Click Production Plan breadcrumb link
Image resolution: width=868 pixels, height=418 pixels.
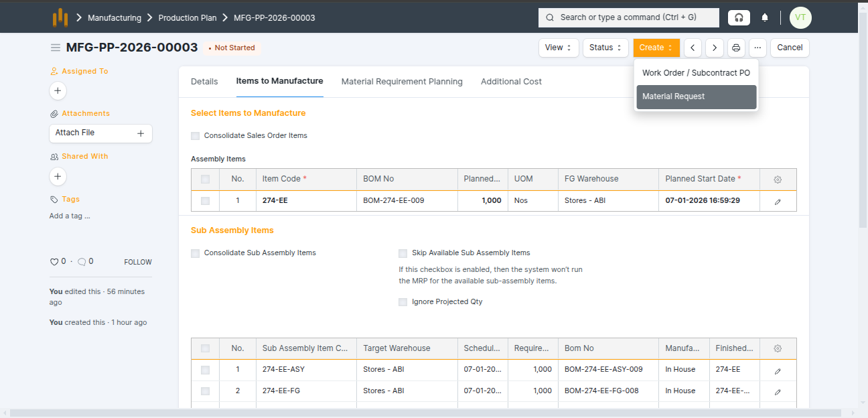coord(188,18)
